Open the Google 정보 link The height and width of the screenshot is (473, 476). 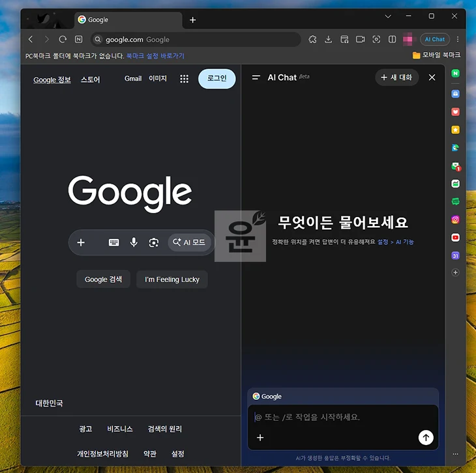click(52, 79)
